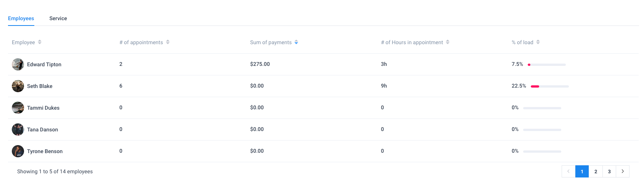Viewport: 644px width, 187px height.
Task: Switch to the Service tab
Action: [58, 18]
